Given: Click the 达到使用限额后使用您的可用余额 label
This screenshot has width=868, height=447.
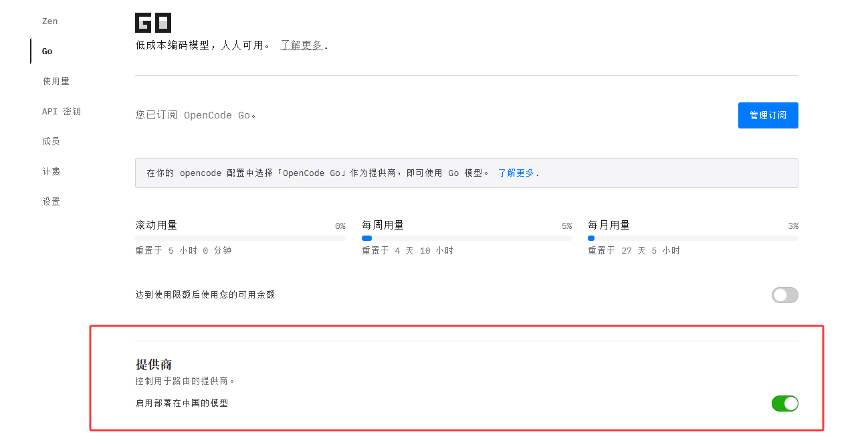Looking at the screenshot, I should pyautogui.click(x=205, y=294).
